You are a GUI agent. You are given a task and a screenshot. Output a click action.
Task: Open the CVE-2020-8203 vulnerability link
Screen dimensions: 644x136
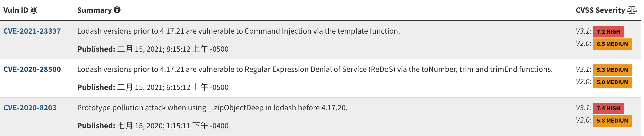(30, 108)
